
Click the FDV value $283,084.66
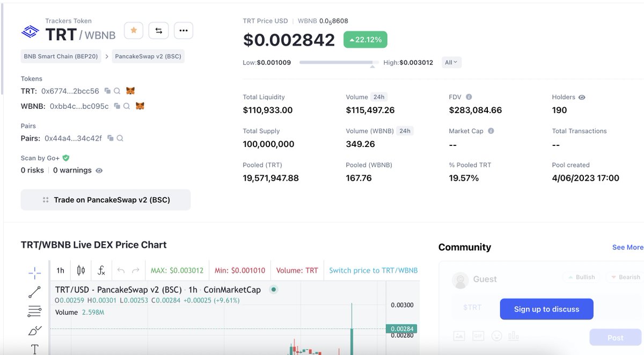click(x=475, y=110)
